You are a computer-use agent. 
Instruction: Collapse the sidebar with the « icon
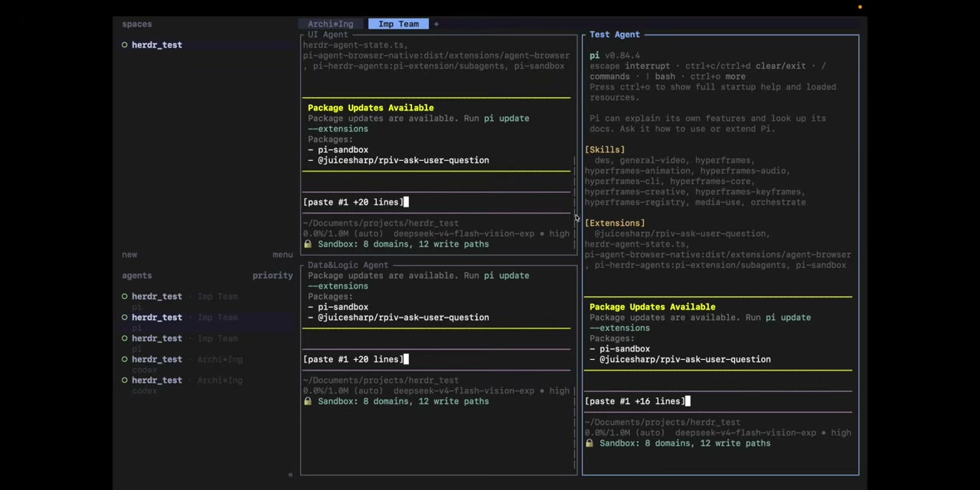click(290, 475)
